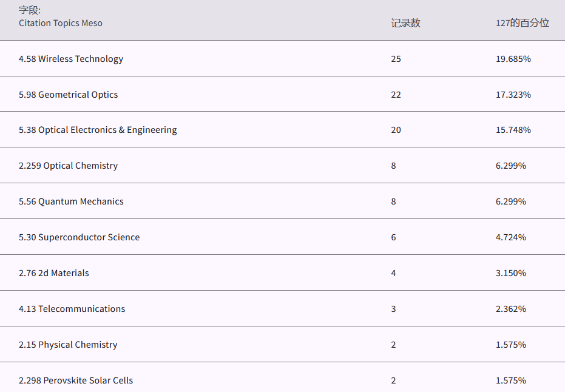Screen dimensions: 565x392
Task: Select the 5.98 Geometrical Optics entry
Action: 69,95
